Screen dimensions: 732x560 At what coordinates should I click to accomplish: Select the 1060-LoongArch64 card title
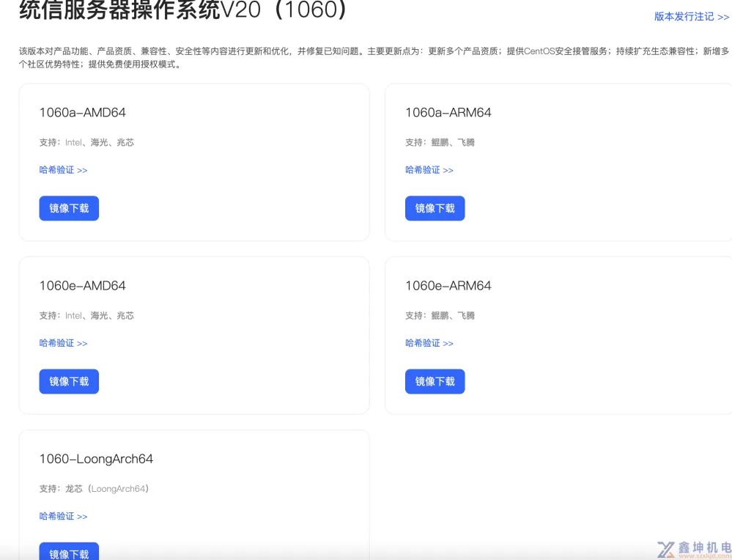point(96,459)
